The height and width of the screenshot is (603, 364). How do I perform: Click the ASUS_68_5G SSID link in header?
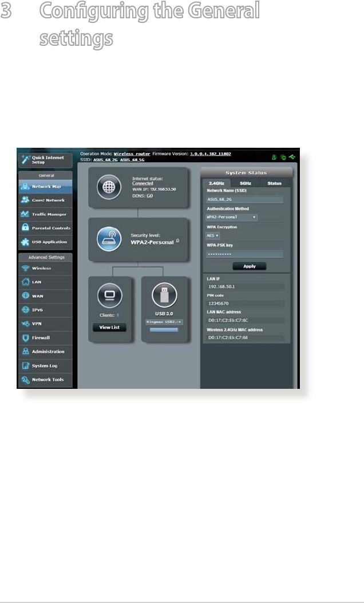(132, 160)
